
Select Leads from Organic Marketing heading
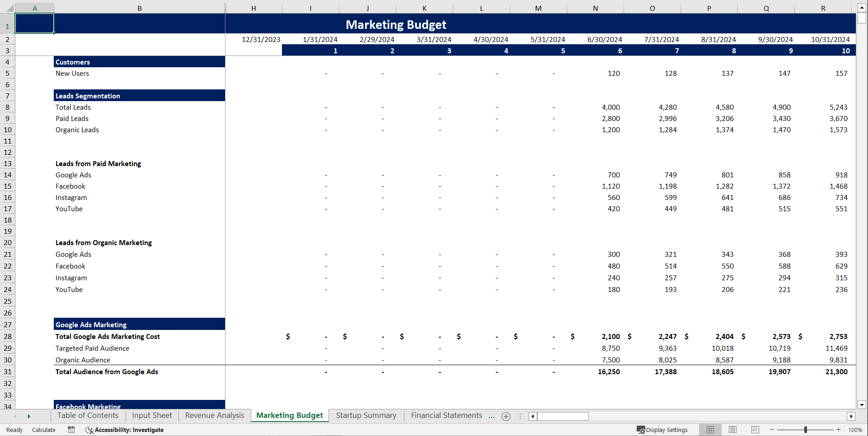click(x=103, y=242)
